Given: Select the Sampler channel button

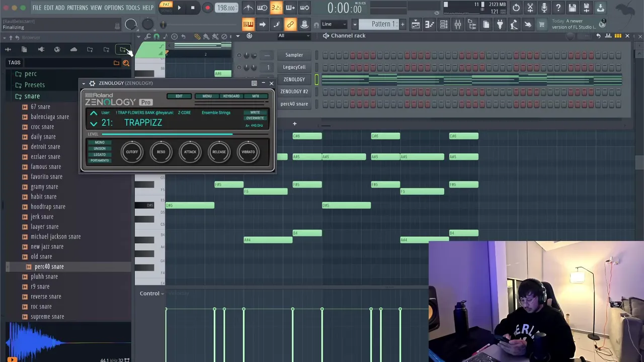Looking at the screenshot, I should pyautogui.click(x=294, y=55).
